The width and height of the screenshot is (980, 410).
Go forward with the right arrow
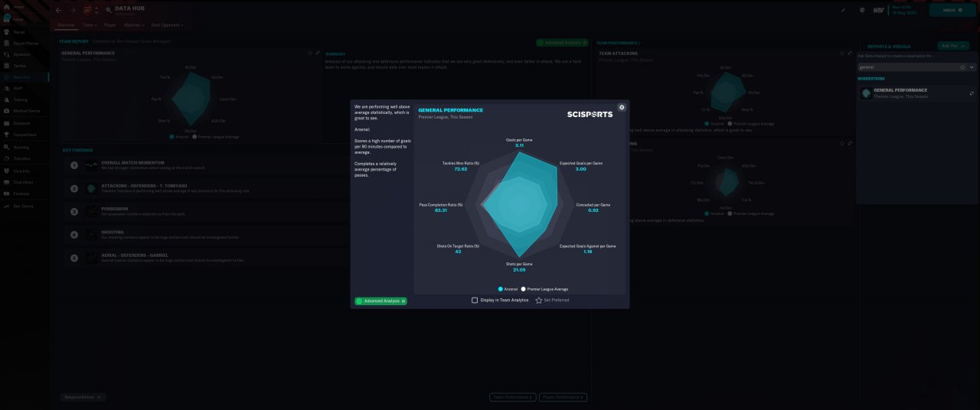[73, 11]
